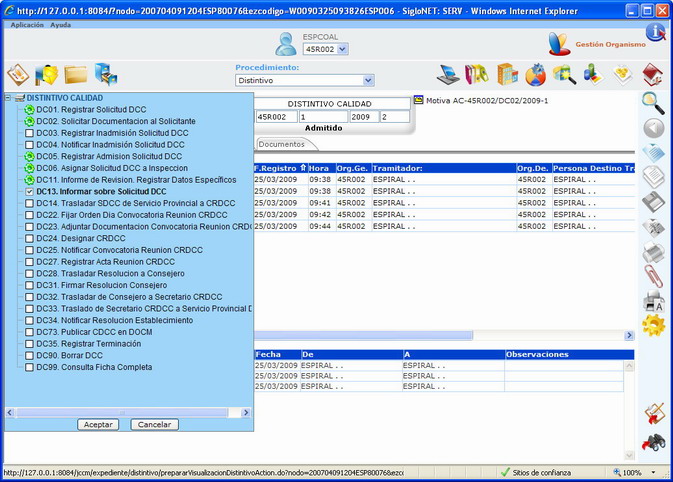
Task: Click the pie chart with gear icon
Action: (x=536, y=75)
